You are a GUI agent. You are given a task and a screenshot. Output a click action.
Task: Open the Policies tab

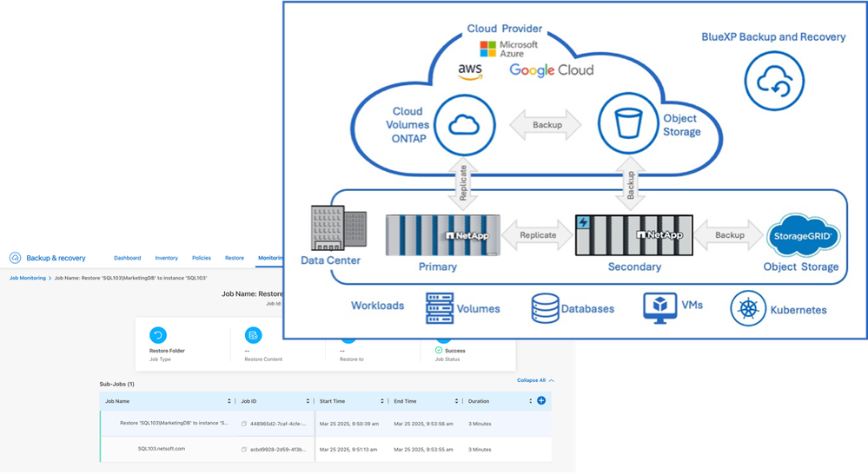(202, 258)
